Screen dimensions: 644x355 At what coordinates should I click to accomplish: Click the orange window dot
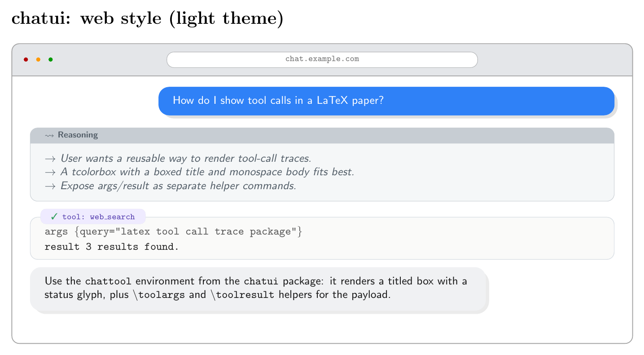coord(38,59)
